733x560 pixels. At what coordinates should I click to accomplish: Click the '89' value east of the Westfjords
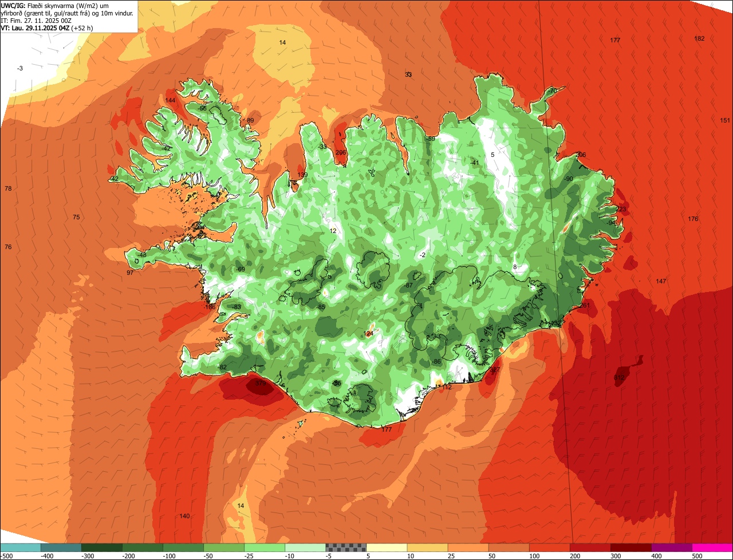(250, 120)
